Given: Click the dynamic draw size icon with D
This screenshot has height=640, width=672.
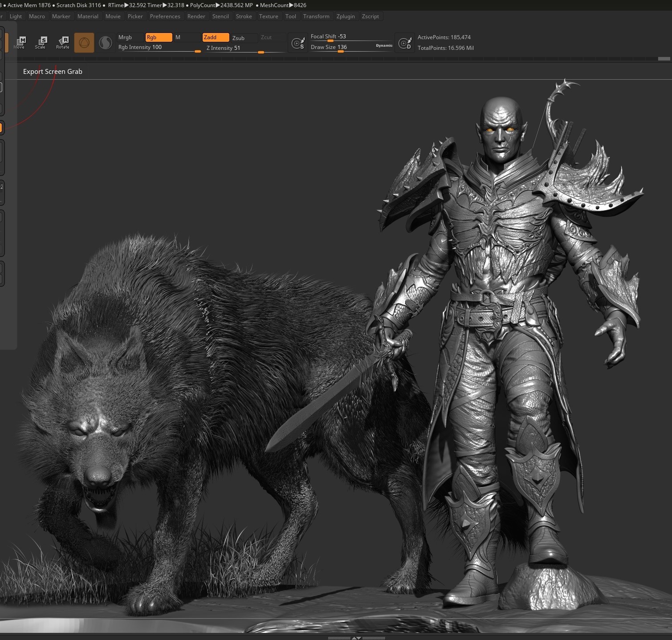Looking at the screenshot, I should coord(405,42).
